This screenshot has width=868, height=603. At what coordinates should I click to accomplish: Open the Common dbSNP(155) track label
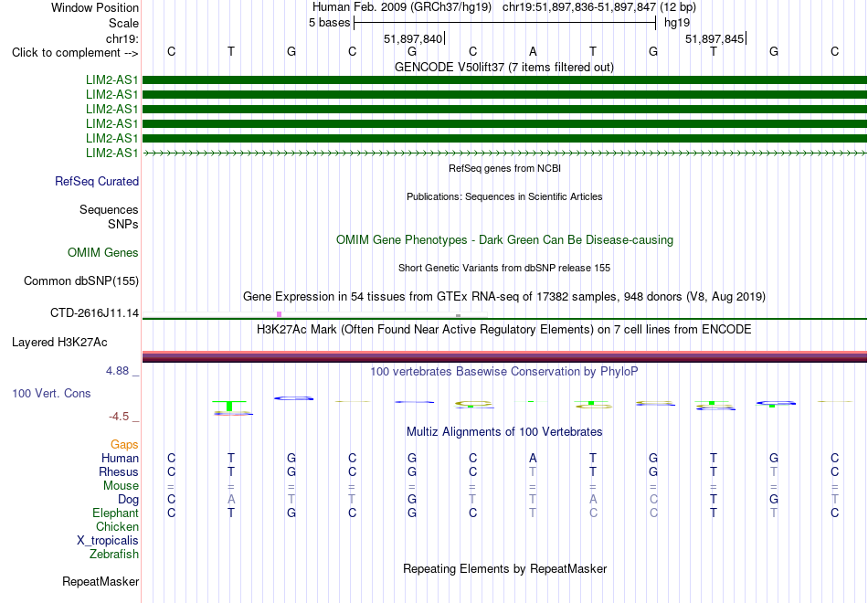coord(80,280)
